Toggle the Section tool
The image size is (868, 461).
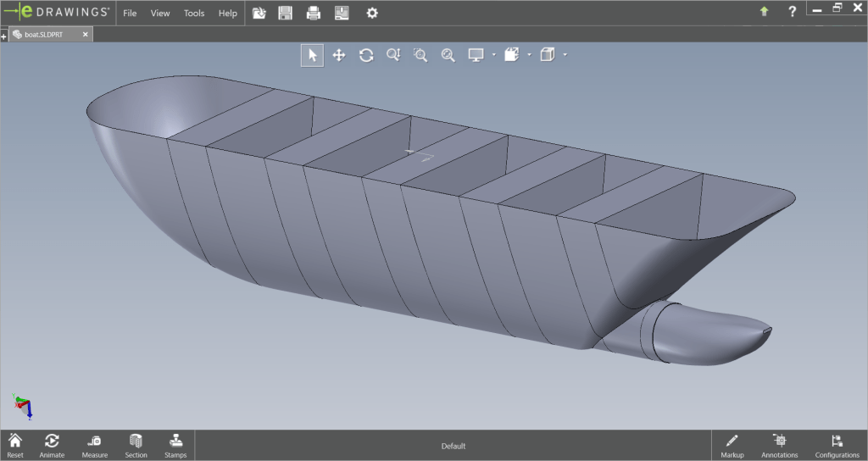pyautogui.click(x=136, y=445)
